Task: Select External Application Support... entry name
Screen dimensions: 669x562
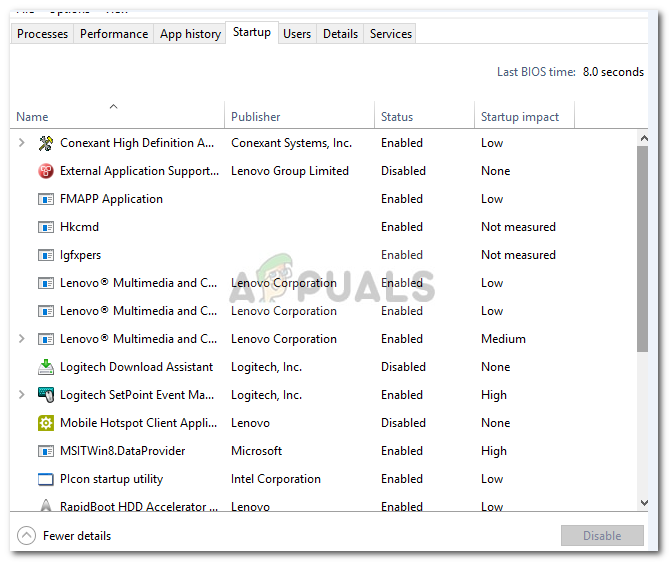Action: point(140,171)
